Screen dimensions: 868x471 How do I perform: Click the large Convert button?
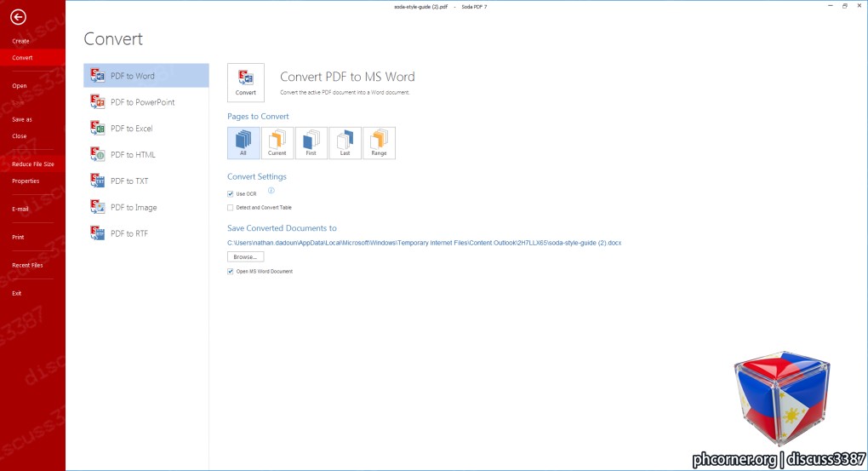click(x=246, y=83)
